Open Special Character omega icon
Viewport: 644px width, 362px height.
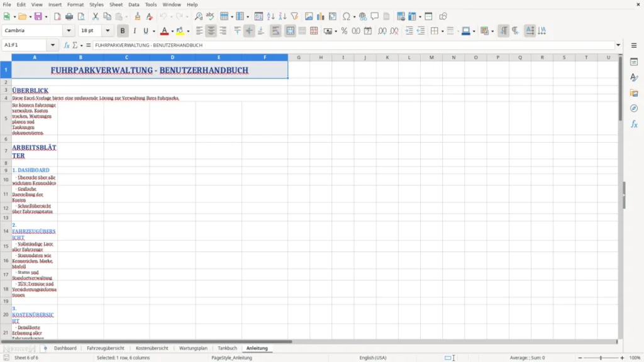tap(347, 16)
